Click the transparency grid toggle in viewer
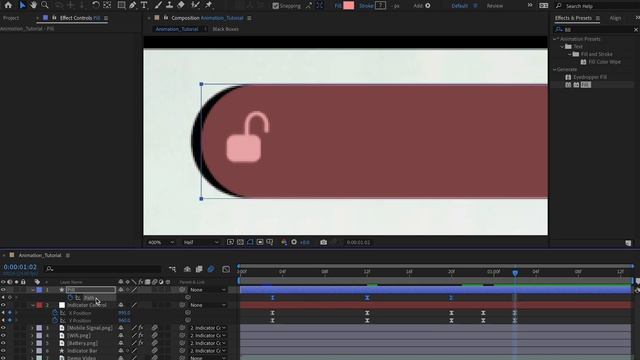Screen dimensions: 640x360 click(240, 242)
